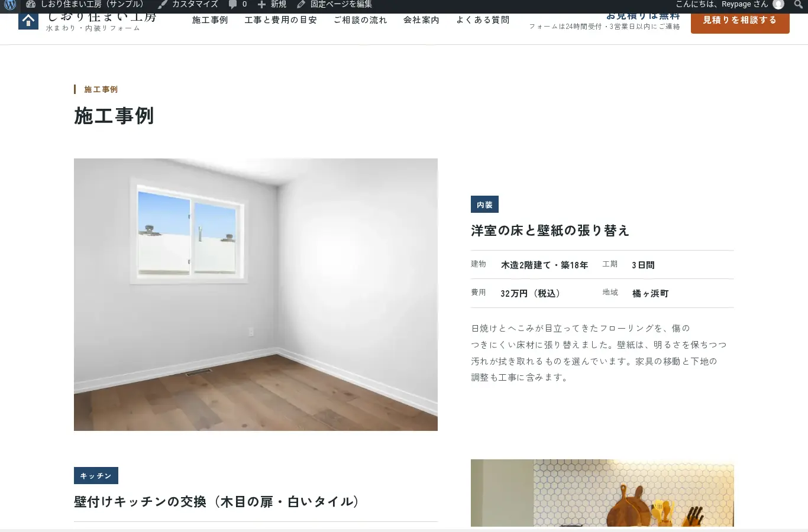This screenshot has height=532, width=808.
Task: Click the 3日間 duration value
Action: (x=643, y=265)
